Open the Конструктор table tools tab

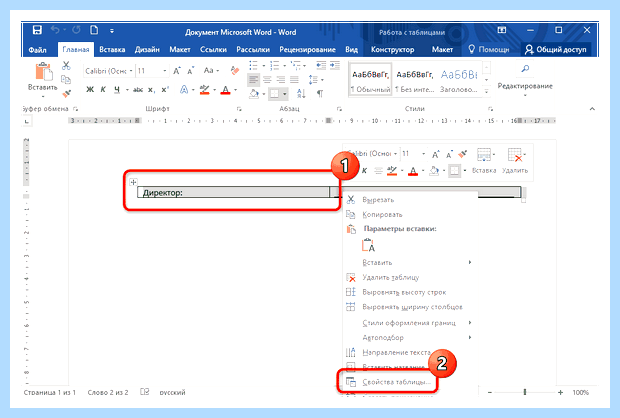pyautogui.click(x=392, y=49)
